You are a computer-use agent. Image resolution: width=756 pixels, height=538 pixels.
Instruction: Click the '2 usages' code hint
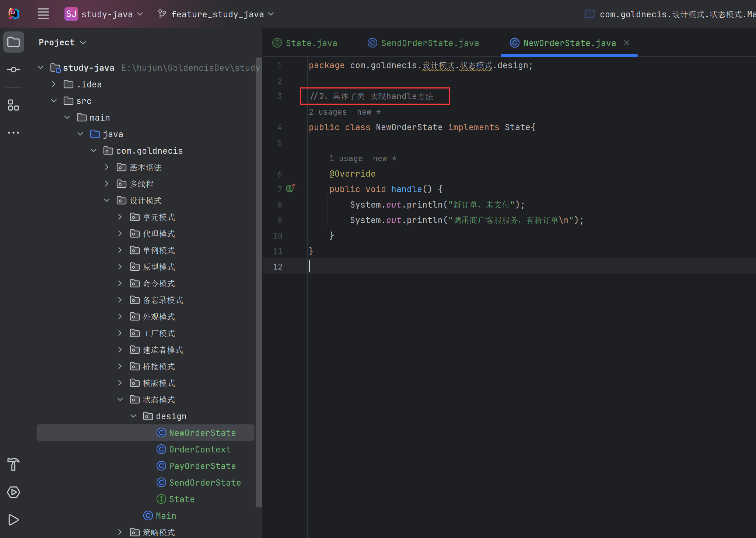(328, 112)
